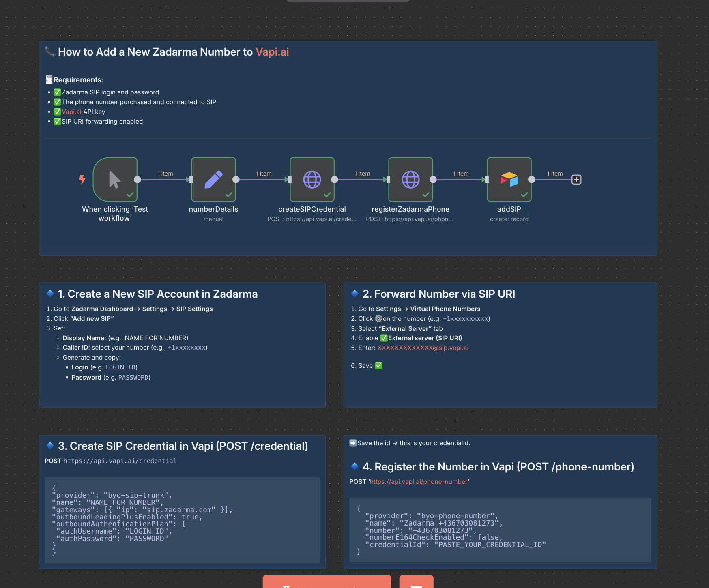Click the orange lightning bolt trigger indicator
Screen dimensions: 709x588
(x=83, y=180)
